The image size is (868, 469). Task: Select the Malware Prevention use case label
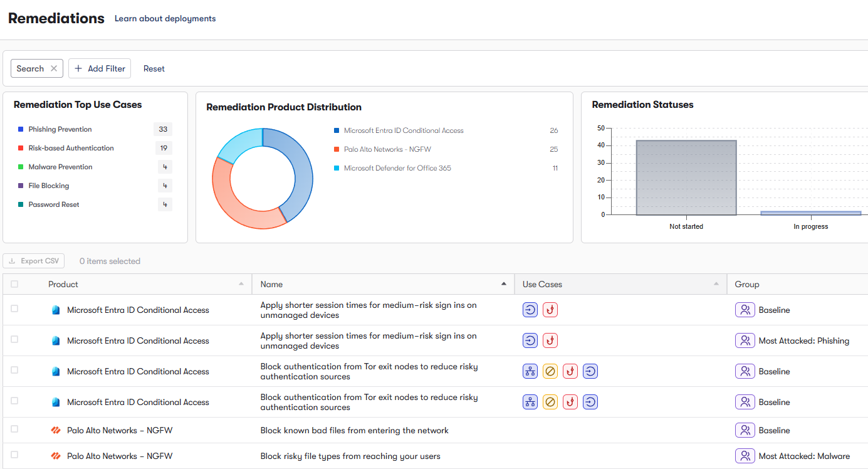[60, 167]
